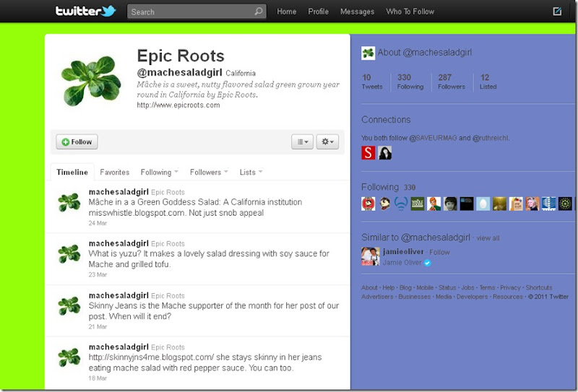
Task: Click the Epic Roots large mâche profile picture
Action: (91, 80)
